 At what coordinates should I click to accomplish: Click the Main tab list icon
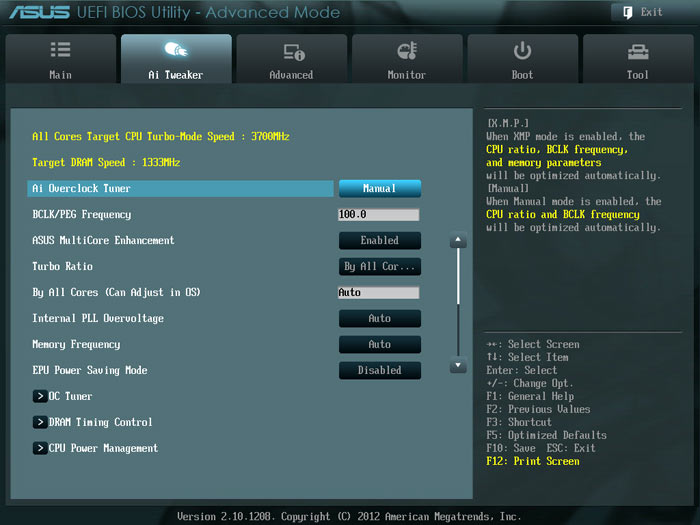click(x=60, y=51)
